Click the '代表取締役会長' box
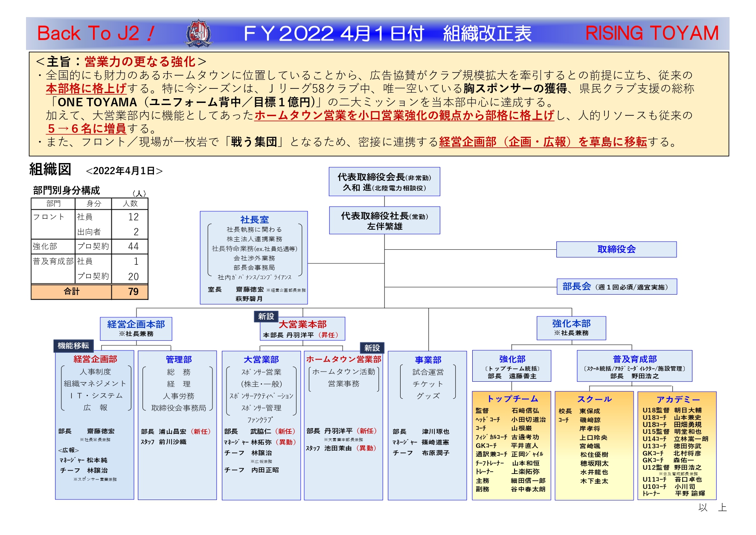756x535 pixels. (384, 182)
